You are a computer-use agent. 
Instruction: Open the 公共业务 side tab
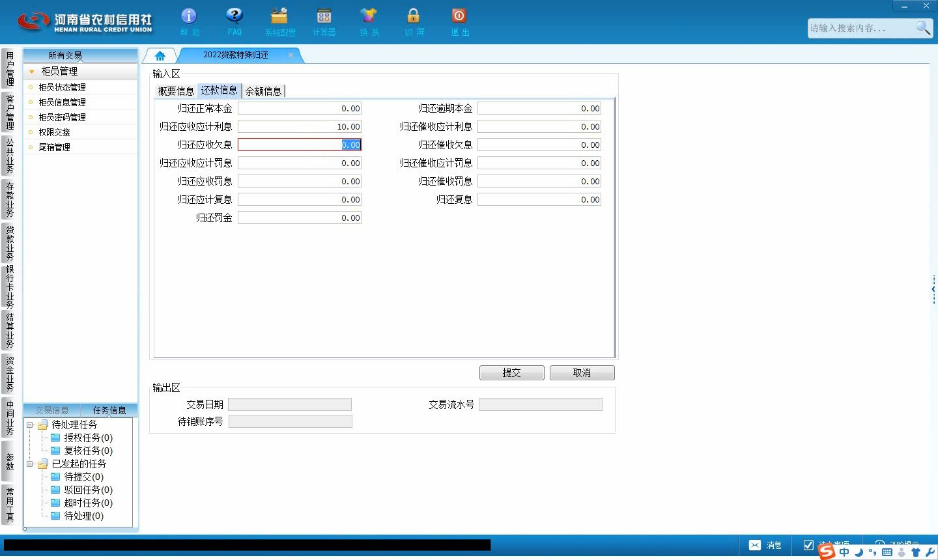(x=9, y=156)
